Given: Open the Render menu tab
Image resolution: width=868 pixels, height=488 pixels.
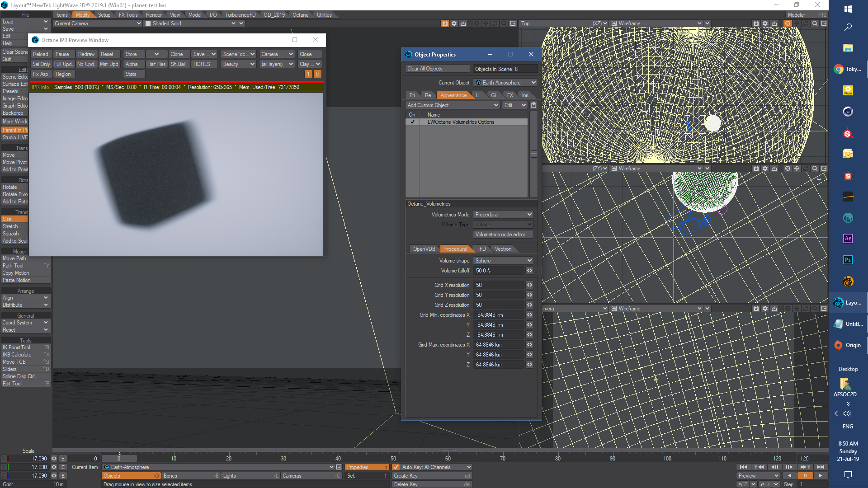Looking at the screenshot, I should [x=154, y=15].
